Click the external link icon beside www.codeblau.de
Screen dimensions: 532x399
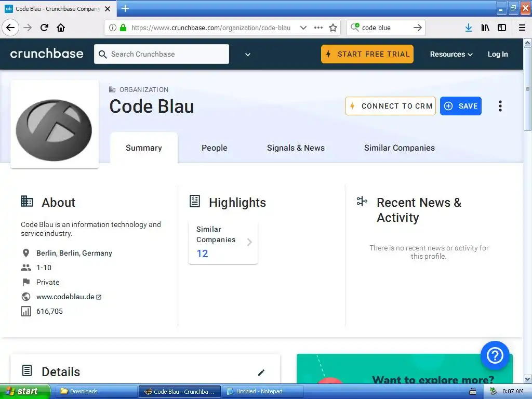tap(99, 297)
